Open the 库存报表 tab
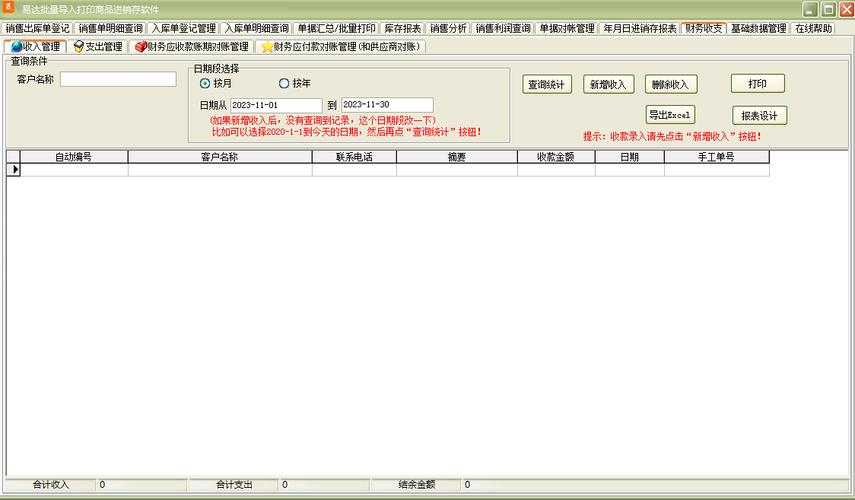Viewport: 855px width, 500px height. click(402, 28)
